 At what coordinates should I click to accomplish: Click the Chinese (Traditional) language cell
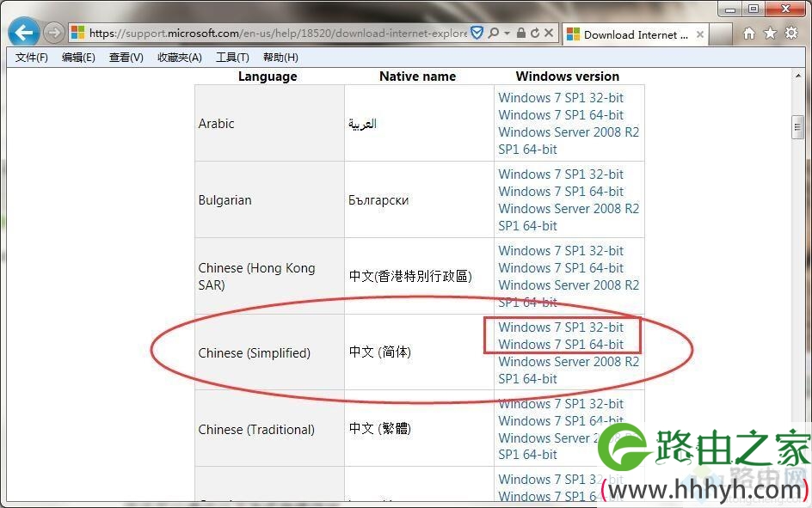[x=269, y=429]
